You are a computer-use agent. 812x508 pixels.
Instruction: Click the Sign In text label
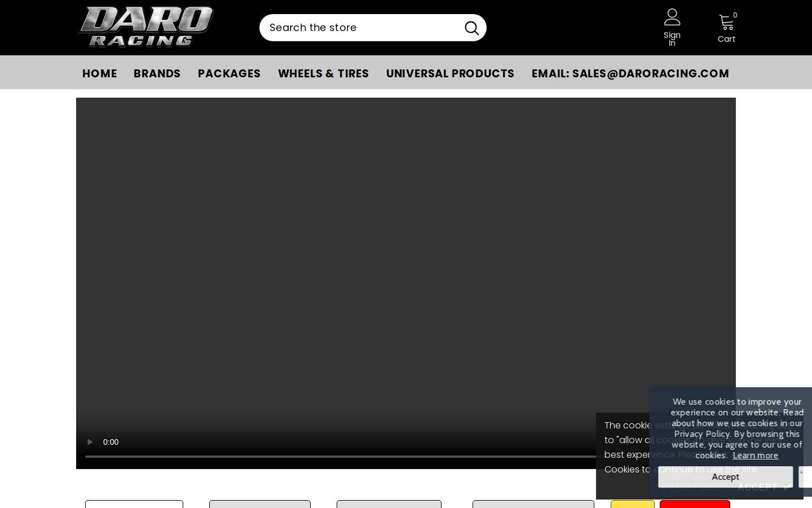[x=672, y=39]
